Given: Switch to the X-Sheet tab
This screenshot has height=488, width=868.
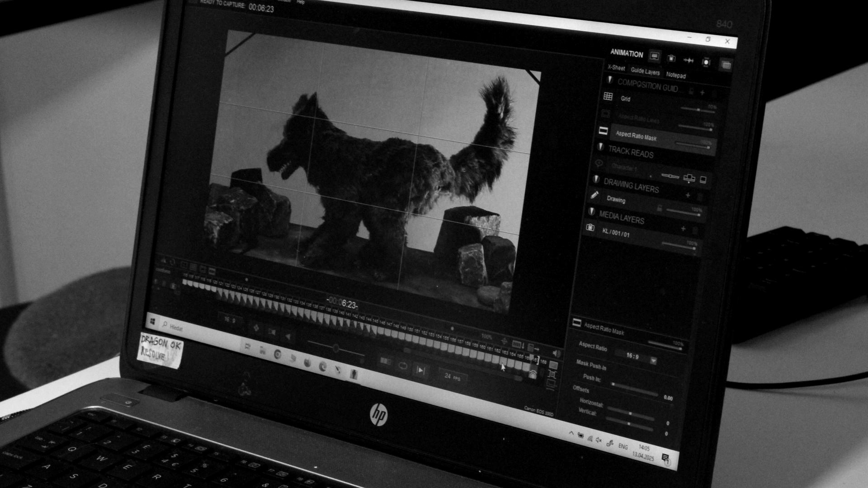Looking at the screenshot, I should (x=616, y=68).
